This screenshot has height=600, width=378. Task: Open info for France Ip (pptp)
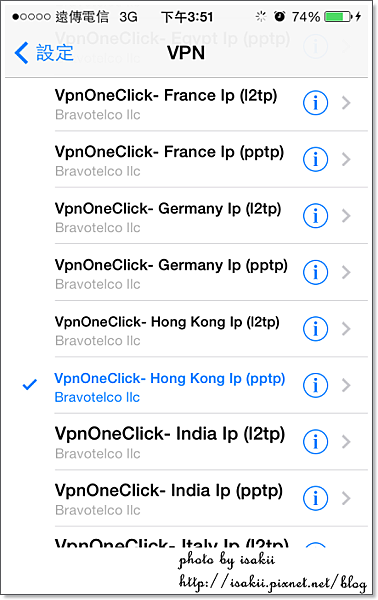click(315, 159)
